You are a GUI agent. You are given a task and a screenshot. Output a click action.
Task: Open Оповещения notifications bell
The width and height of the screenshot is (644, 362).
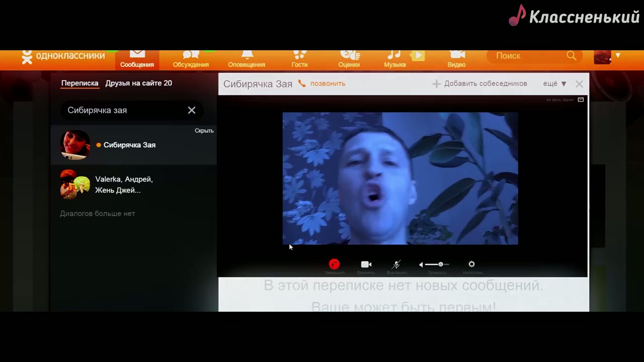point(247,59)
